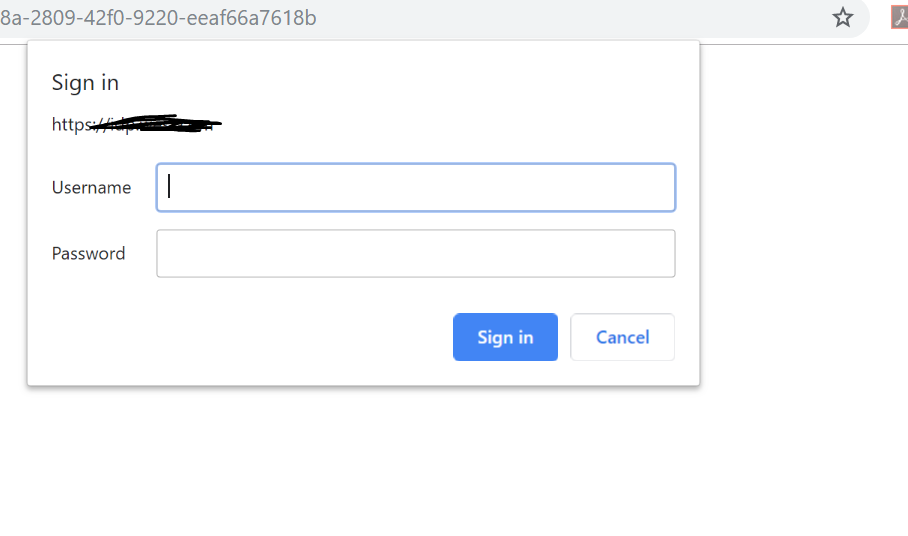908x536 pixels.
Task: Click the scribbled-out https site address
Action: pyautogui.click(x=135, y=125)
